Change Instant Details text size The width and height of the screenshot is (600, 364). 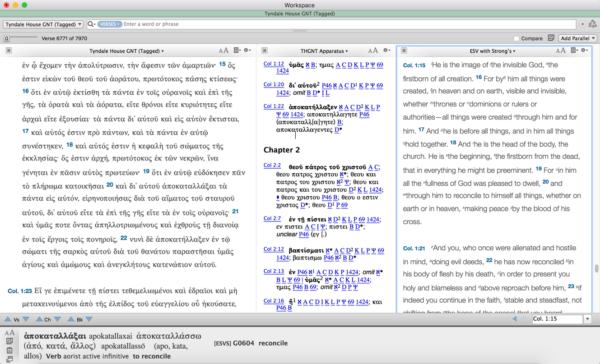pyautogui.click(x=10, y=333)
